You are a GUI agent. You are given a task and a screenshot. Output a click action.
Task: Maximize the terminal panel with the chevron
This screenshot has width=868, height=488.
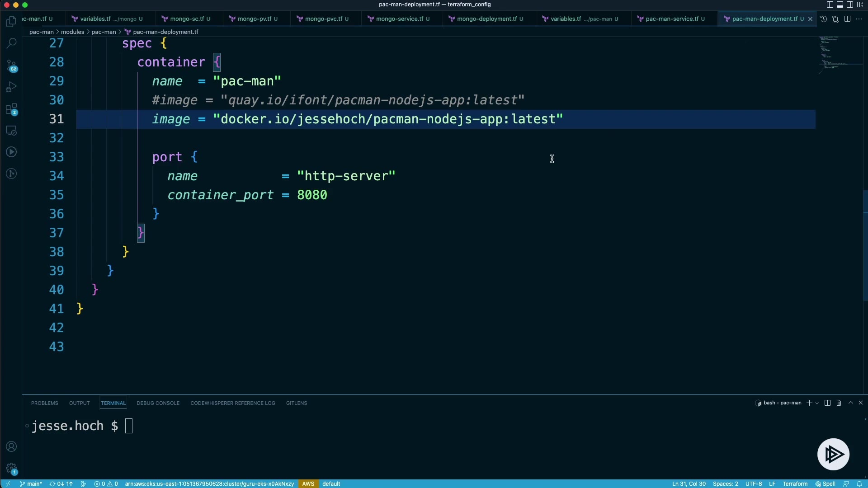click(x=851, y=403)
